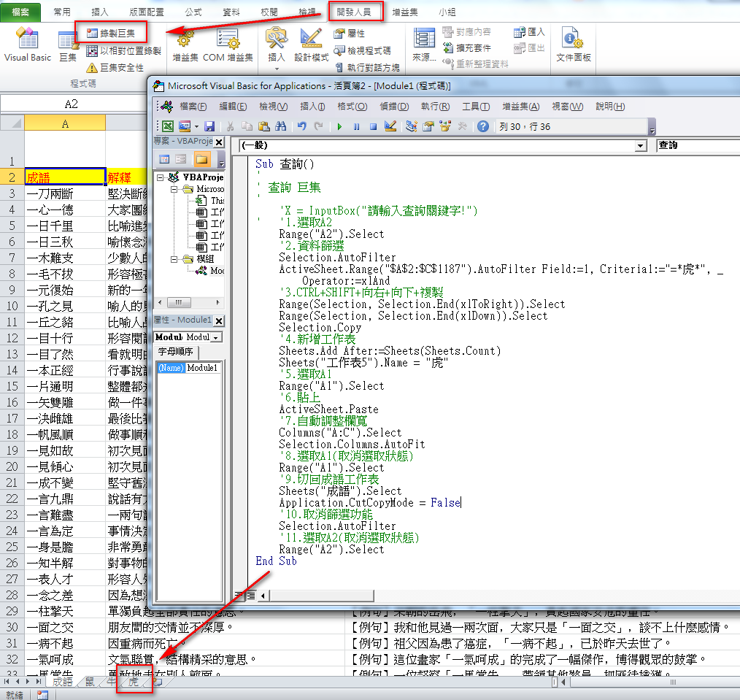Image resolution: width=740 pixels, height=700 pixels.
Task: Open the 插入 controls dropdown in the ribbon
Action: tap(277, 49)
